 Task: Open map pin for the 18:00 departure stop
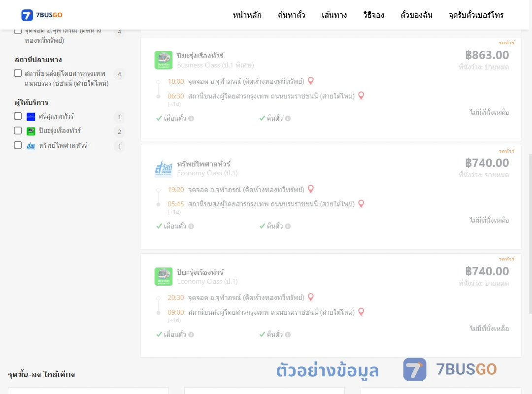(x=310, y=81)
